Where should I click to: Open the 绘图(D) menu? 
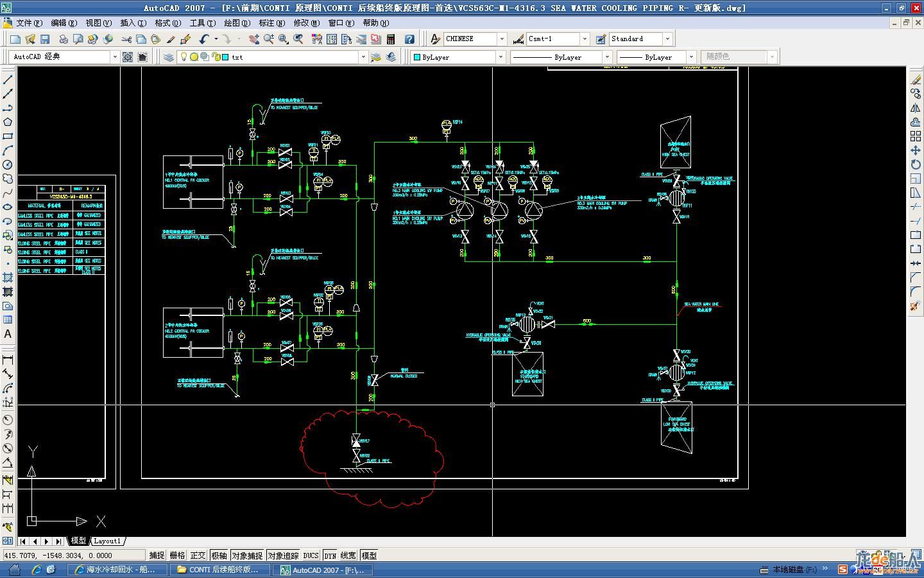[x=237, y=22]
